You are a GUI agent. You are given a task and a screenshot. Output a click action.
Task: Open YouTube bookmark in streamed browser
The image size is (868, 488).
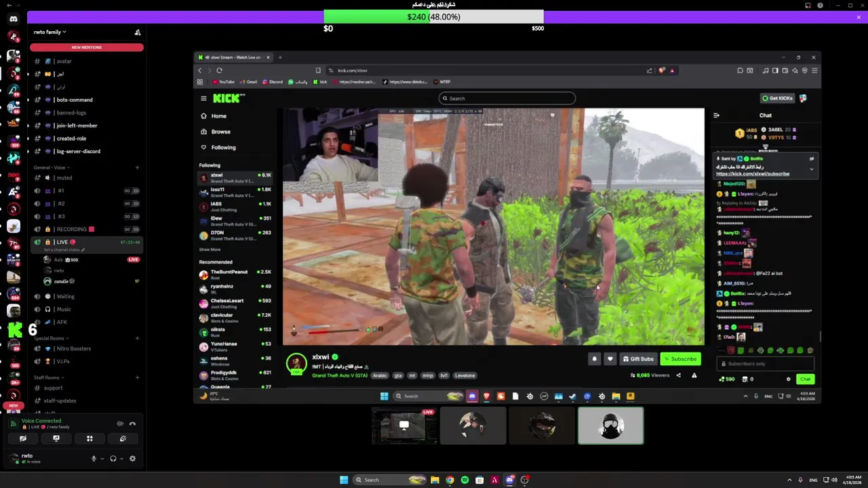pyautogui.click(x=223, y=82)
